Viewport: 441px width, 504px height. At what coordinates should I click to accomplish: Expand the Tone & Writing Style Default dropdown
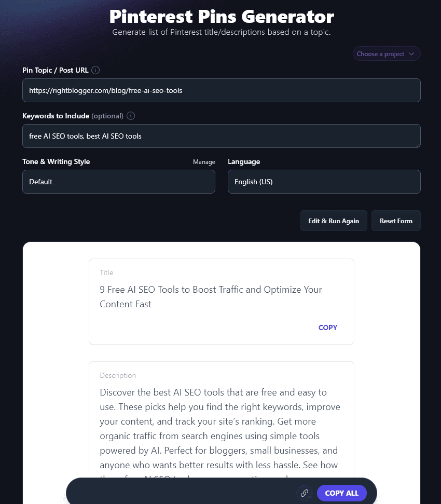coord(118,182)
